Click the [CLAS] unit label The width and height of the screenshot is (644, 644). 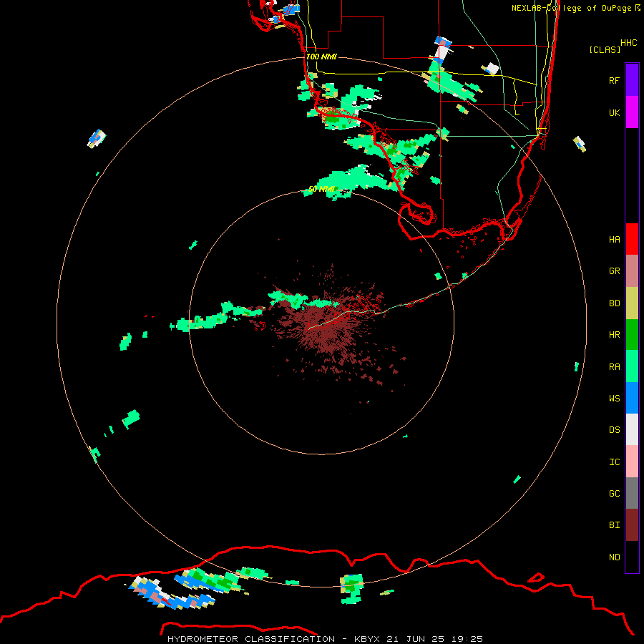605,49
